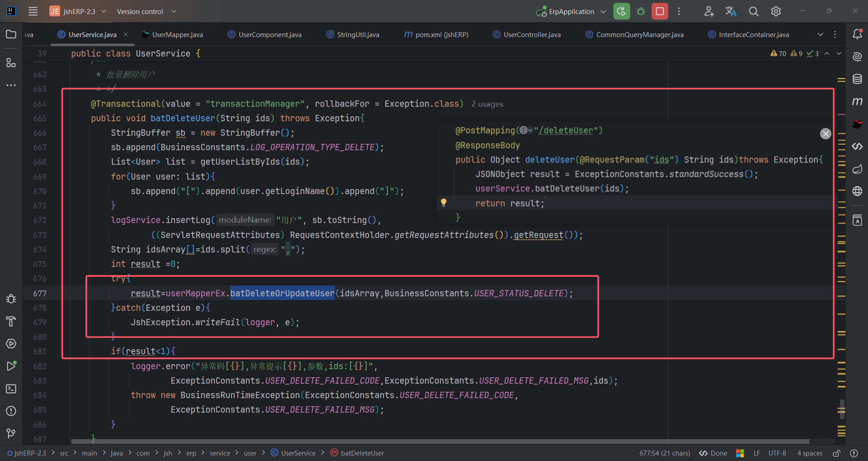
Task: Open the Structure tool window
Action: [11, 63]
